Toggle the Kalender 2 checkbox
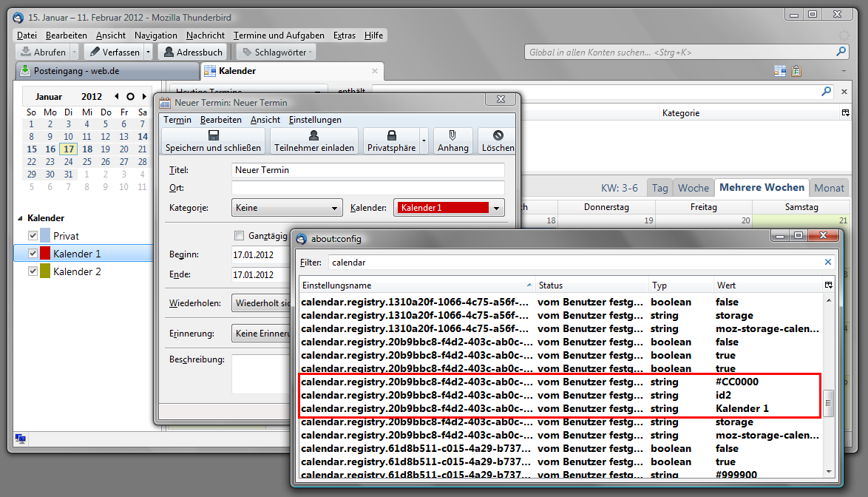 [33, 271]
